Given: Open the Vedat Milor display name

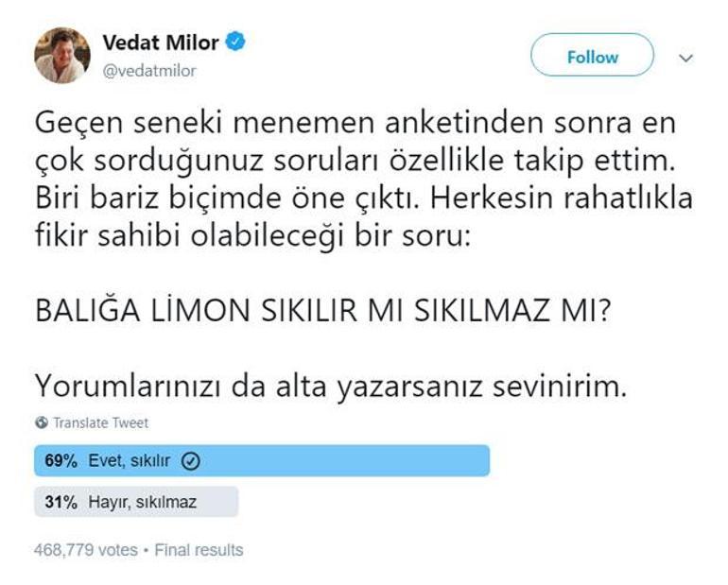Looking at the screenshot, I should coord(161,43).
